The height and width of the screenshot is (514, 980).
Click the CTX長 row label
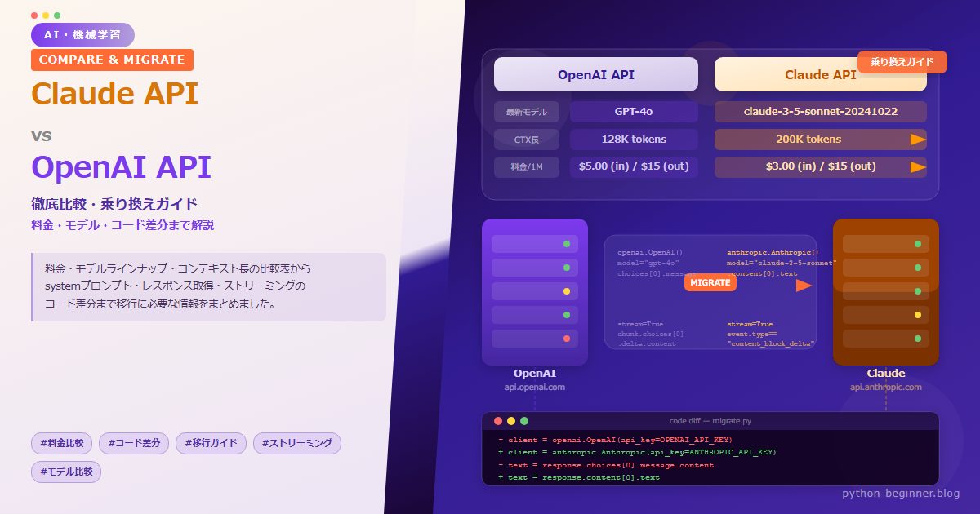click(x=527, y=140)
